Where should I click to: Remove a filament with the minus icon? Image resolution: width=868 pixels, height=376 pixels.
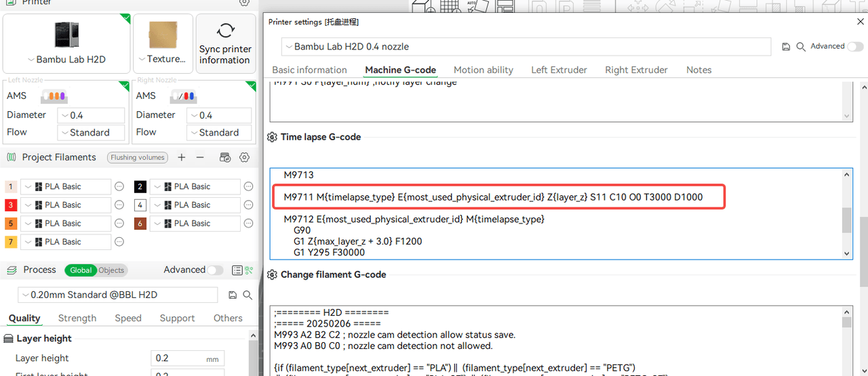pos(200,157)
